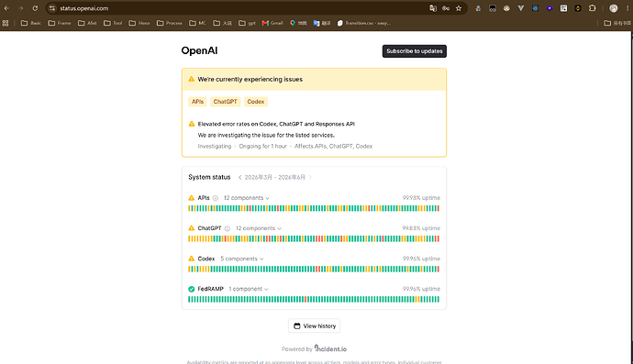Click the warning icon in issues banner
This screenshot has width=633, height=364.
click(x=192, y=79)
